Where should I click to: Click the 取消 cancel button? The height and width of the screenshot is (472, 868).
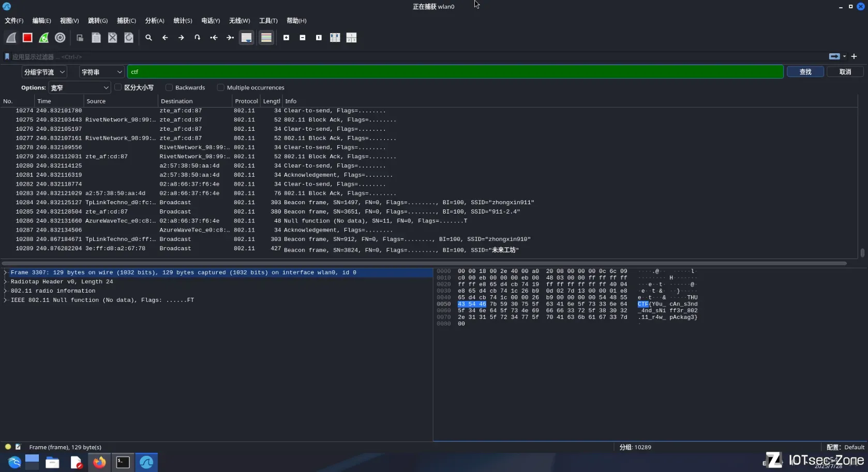(845, 72)
